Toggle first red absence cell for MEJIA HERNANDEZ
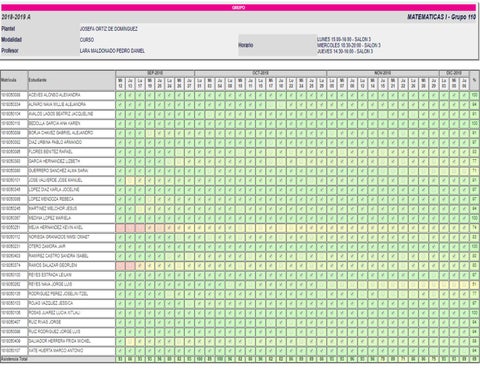 click(x=120, y=228)
